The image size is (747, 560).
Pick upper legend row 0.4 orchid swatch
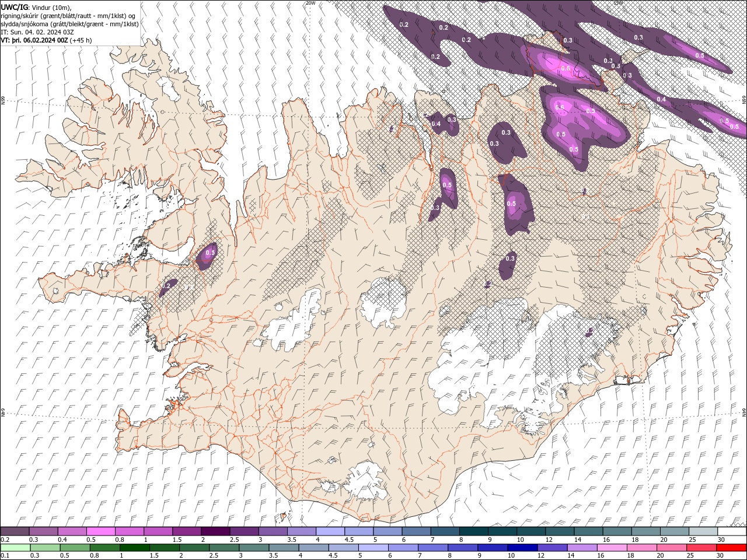[x=72, y=531]
